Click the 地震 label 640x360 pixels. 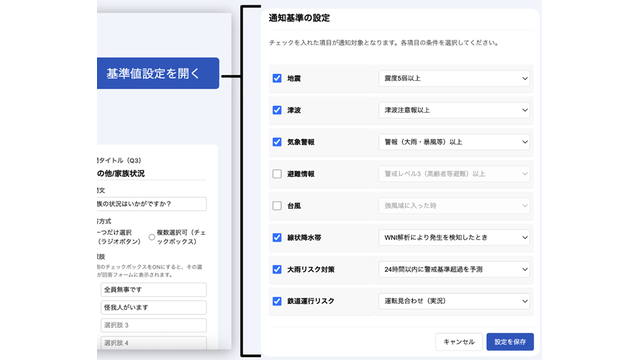tap(294, 78)
